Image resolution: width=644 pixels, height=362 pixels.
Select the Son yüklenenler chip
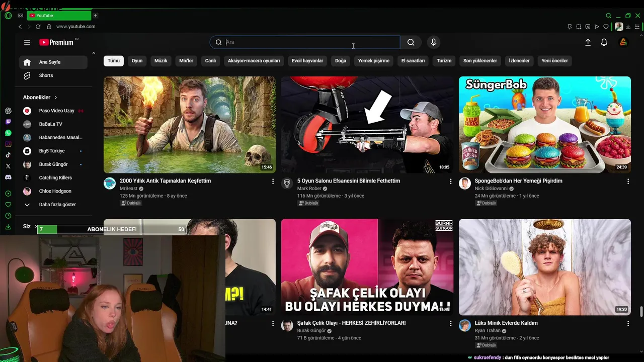point(480,61)
